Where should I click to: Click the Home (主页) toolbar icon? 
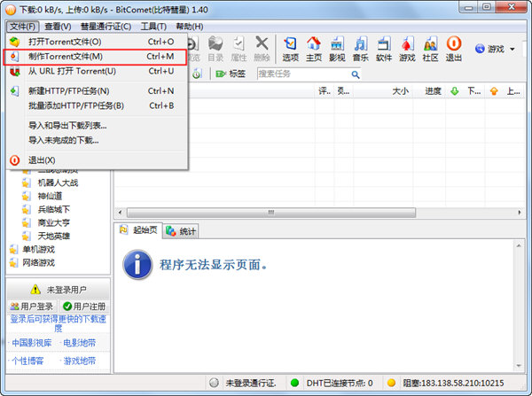(x=313, y=48)
